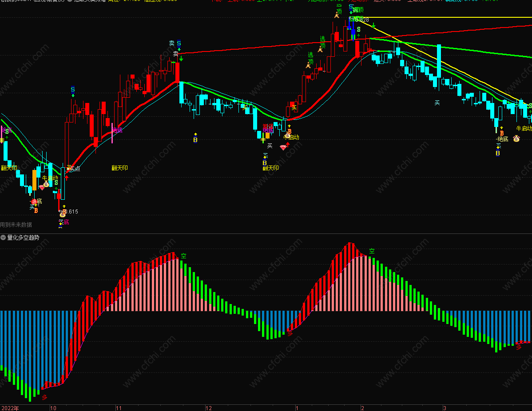
Task: Click the money bag beside October 牛启动
Action: 46,185
